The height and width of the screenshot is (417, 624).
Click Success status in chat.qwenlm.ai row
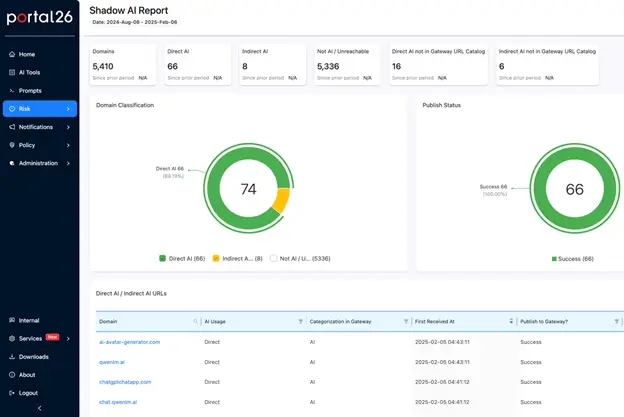531,402
